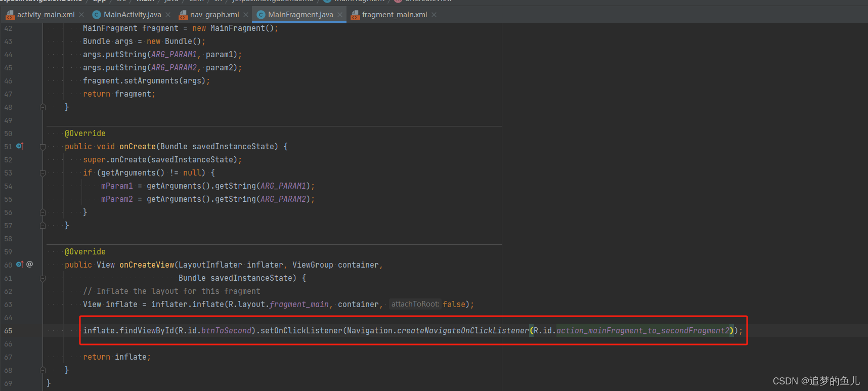Click the class icon on MainActivity.java tab

point(97,15)
